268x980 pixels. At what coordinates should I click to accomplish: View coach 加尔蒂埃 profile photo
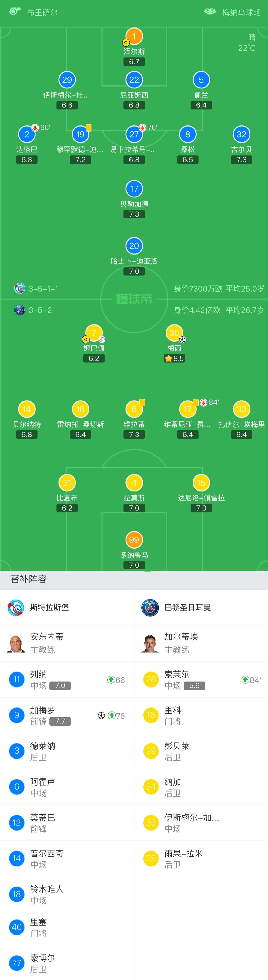[150, 643]
